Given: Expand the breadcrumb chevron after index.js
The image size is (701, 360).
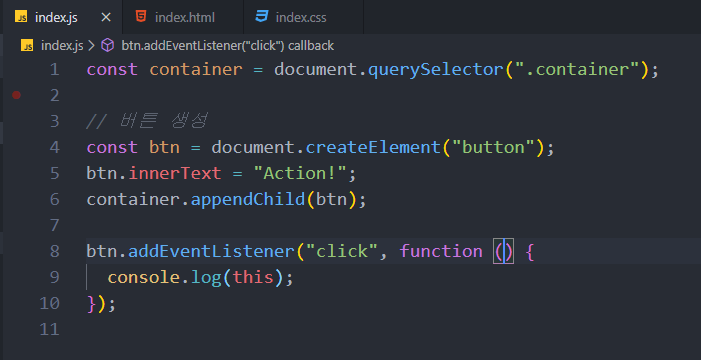Looking at the screenshot, I should click(91, 46).
